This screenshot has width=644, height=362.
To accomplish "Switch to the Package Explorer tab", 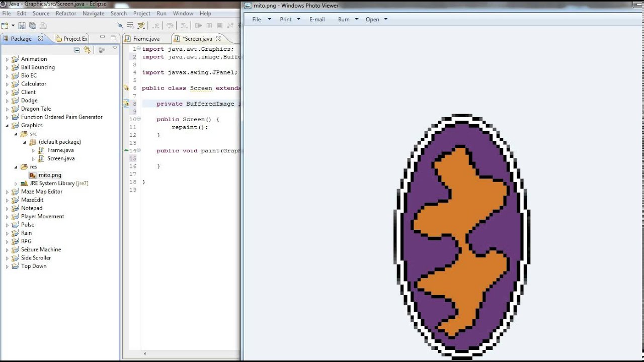I will pyautogui.click(x=21, y=39).
